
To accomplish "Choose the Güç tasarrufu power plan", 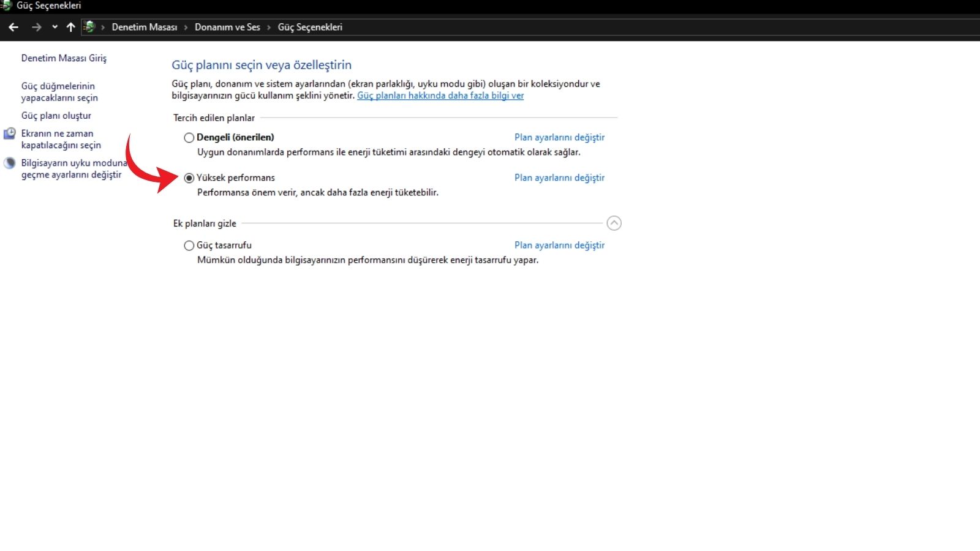I will (x=189, y=246).
